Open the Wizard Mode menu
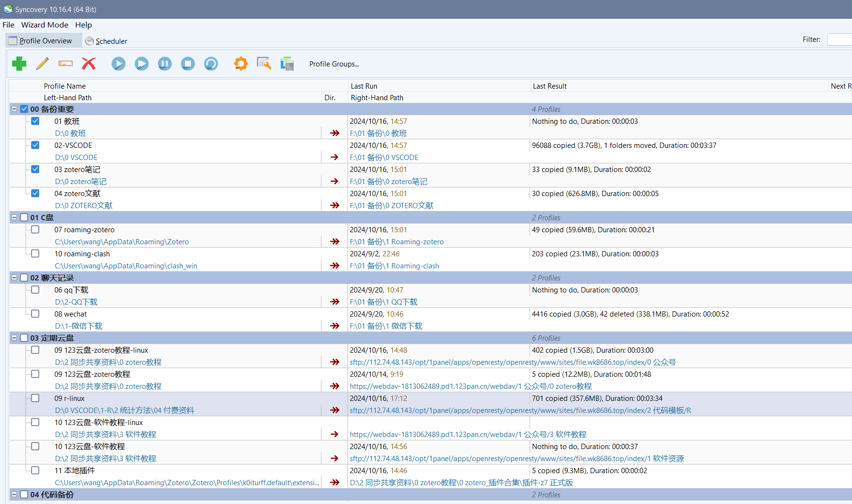 click(45, 25)
